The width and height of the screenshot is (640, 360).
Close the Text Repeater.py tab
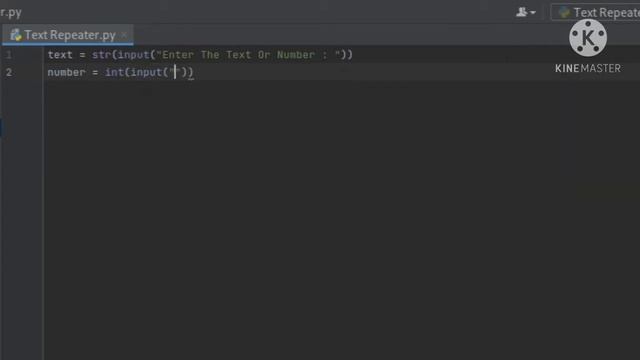coord(124,35)
